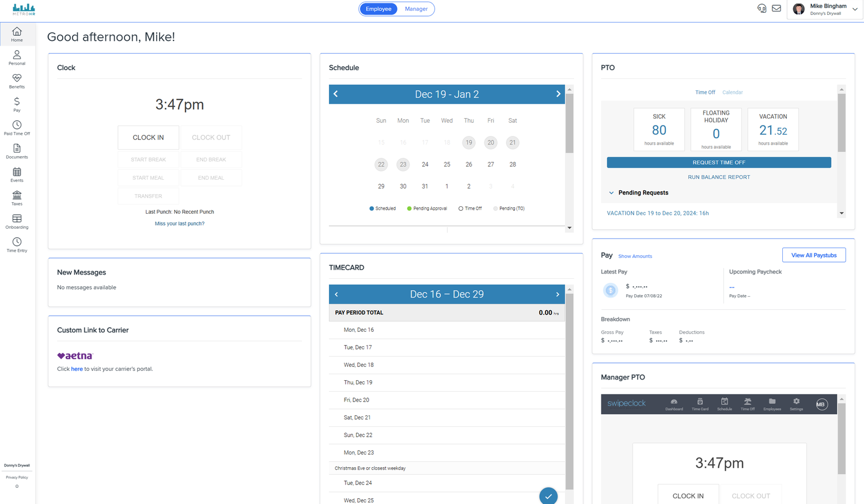Switch to Manager view
Image resolution: width=864 pixels, height=504 pixels.
coord(416,9)
